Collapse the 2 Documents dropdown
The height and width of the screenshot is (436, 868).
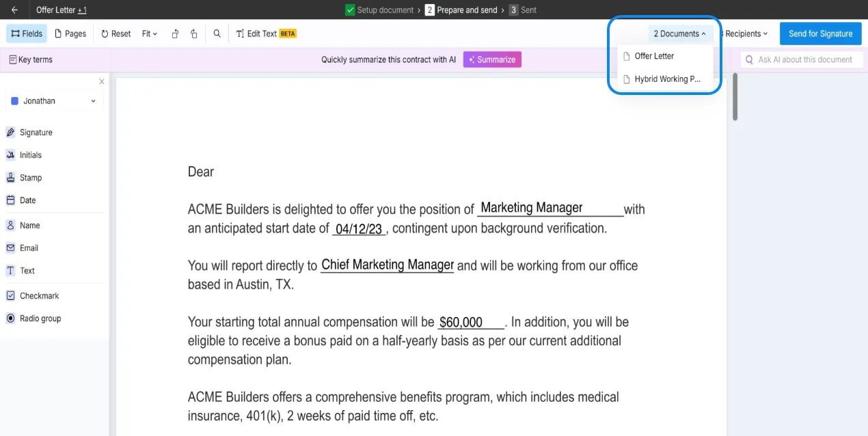(x=680, y=33)
